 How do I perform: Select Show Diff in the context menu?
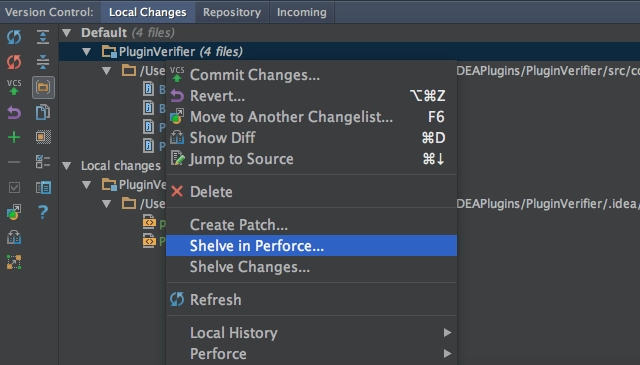point(311,138)
